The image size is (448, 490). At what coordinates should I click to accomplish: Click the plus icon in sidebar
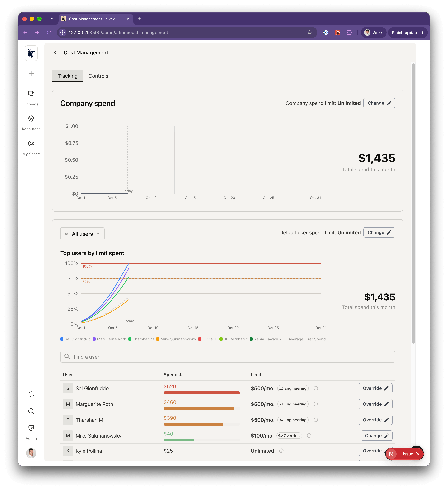[x=31, y=74]
